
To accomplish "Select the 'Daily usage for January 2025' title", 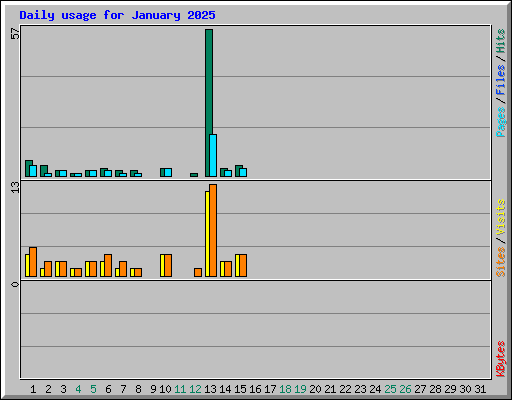I will pyautogui.click(x=117, y=15).
